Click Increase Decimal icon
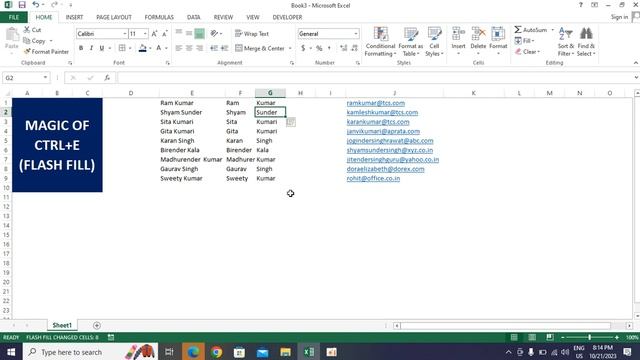The width and height of the screenshot is (640, 360). (x=344, y=48)
